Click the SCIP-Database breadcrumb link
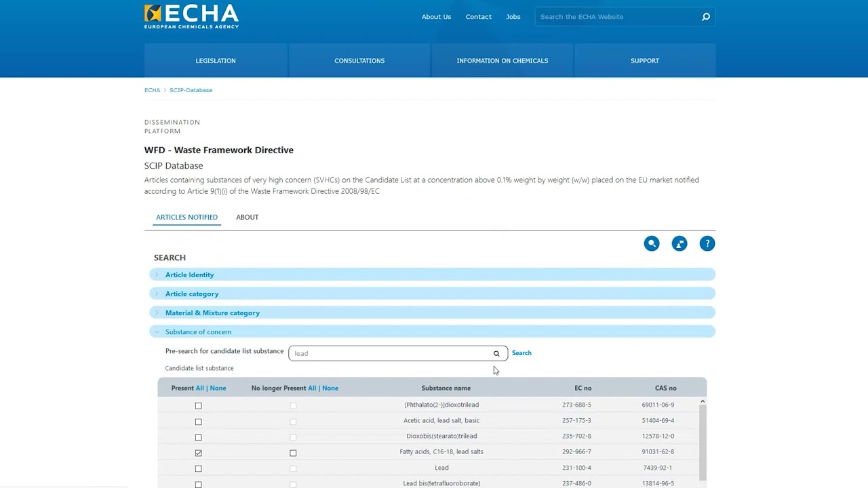Screen dimensions: 868x488 coord(191,90)
